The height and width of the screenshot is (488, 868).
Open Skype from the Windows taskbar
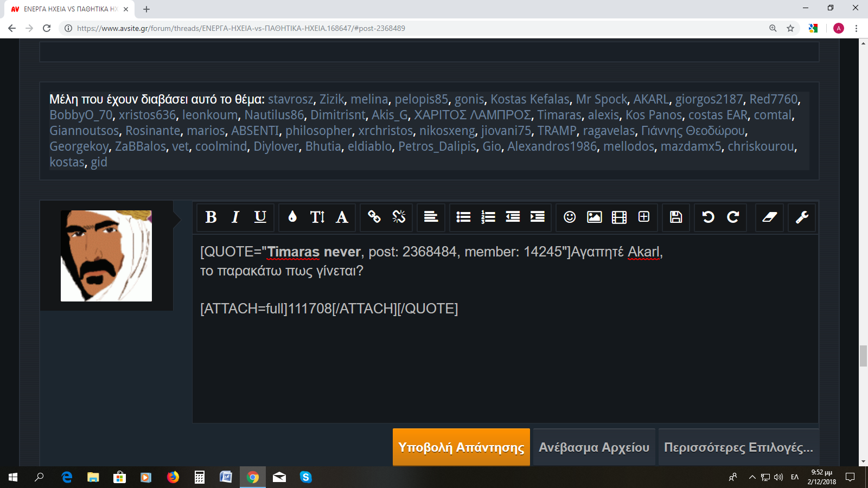306,477
